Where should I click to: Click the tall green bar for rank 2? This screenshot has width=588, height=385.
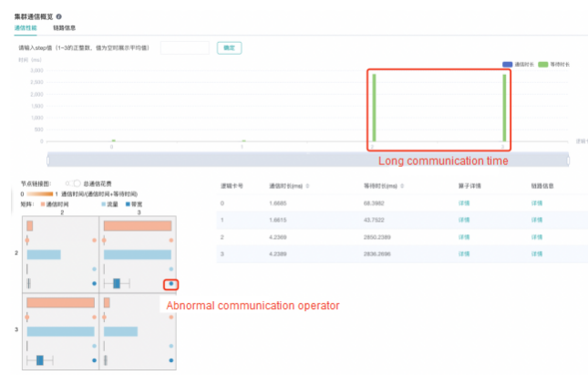[x=374, y=108]
